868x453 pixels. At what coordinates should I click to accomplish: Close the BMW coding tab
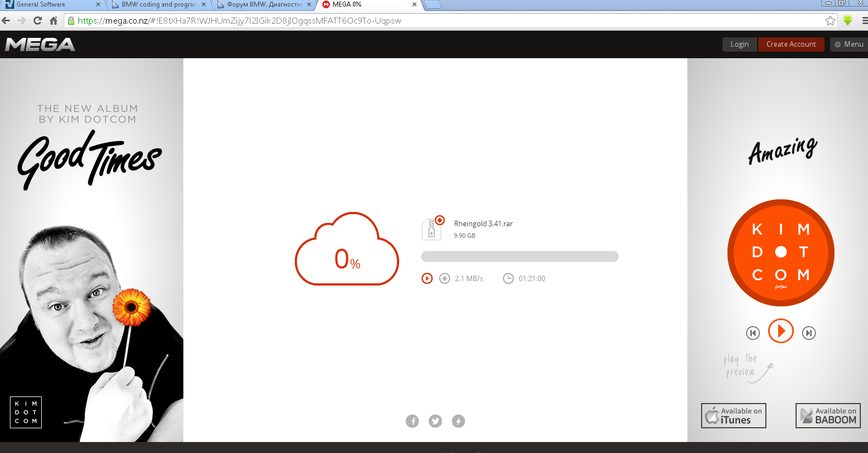204,4
